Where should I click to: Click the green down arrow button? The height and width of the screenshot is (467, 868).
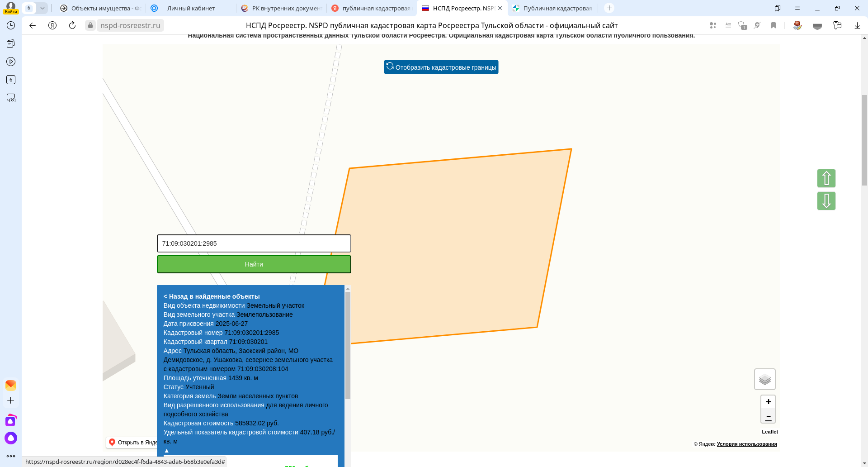tap(826, 201)
